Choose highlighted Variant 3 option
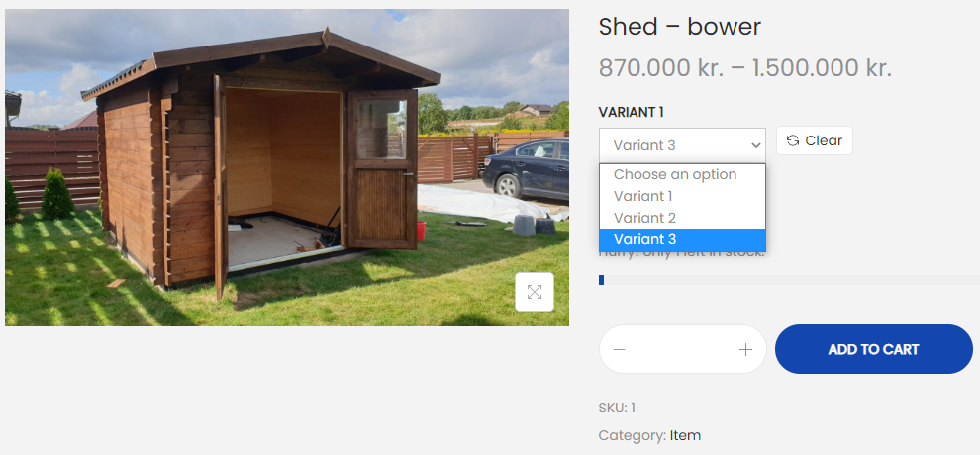Viewport: 980px width, 455px height. coord(682,239)
